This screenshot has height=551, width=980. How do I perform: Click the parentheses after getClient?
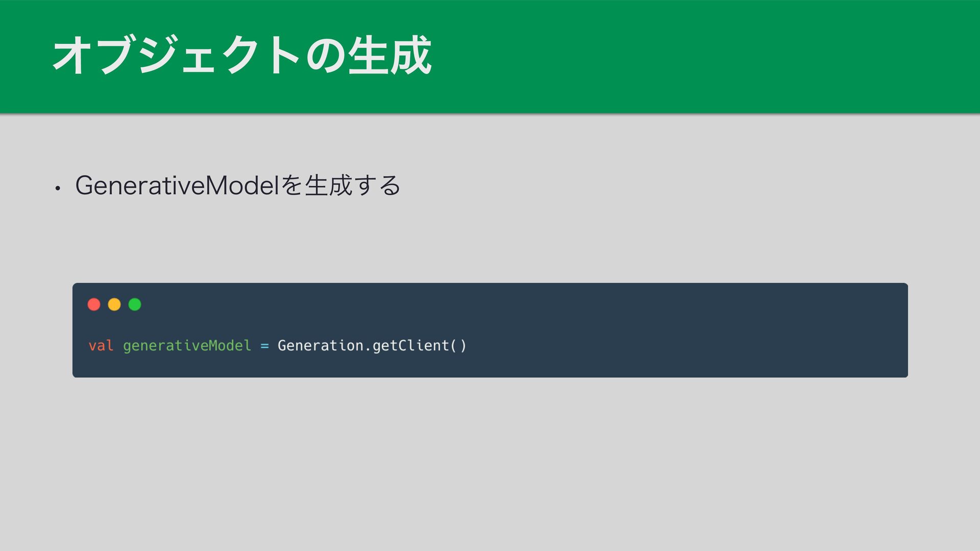pos(458,346)
